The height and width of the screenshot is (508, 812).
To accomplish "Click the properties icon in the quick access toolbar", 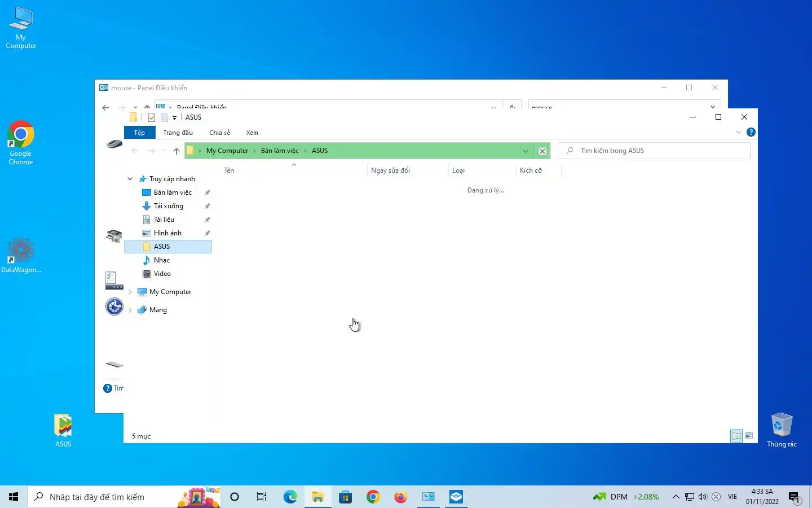I will pyautogui.click(x=152, y=117).
